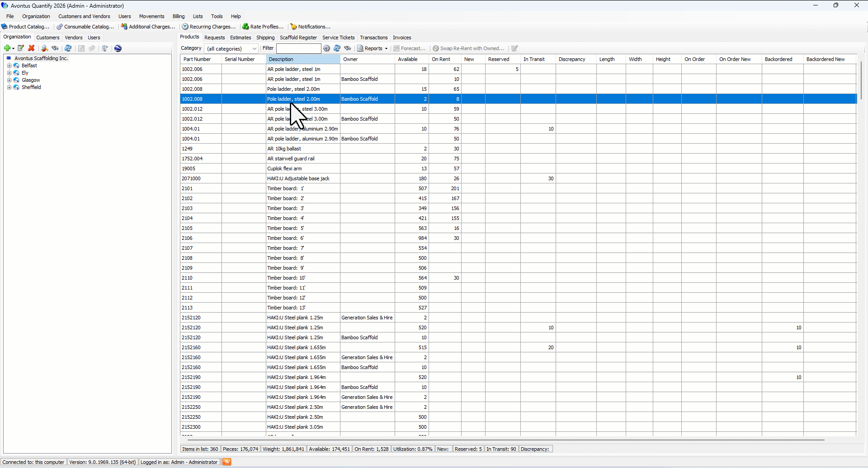Screen dimensions: 868x468
Task: Click Swap Re-Rent with Owned button
Action: 468,48
